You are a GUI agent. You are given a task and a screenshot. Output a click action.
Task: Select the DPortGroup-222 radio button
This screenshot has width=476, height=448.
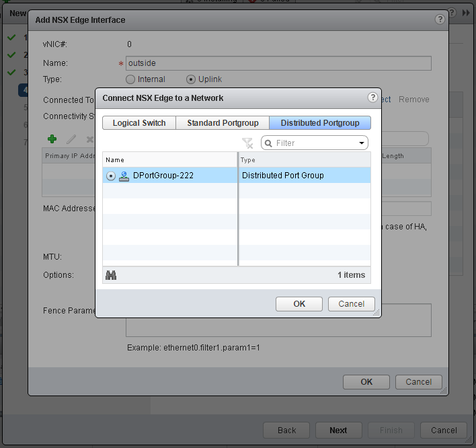pyautogui.click(x=111, y=176)
